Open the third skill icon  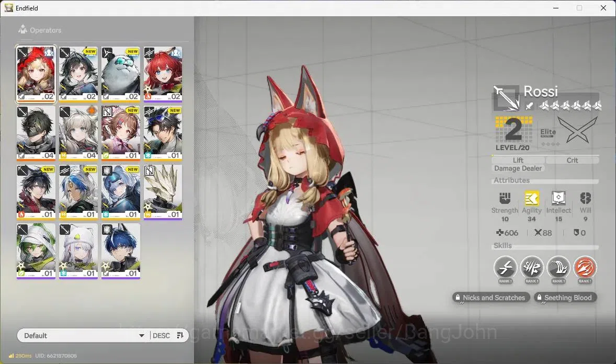558,268
